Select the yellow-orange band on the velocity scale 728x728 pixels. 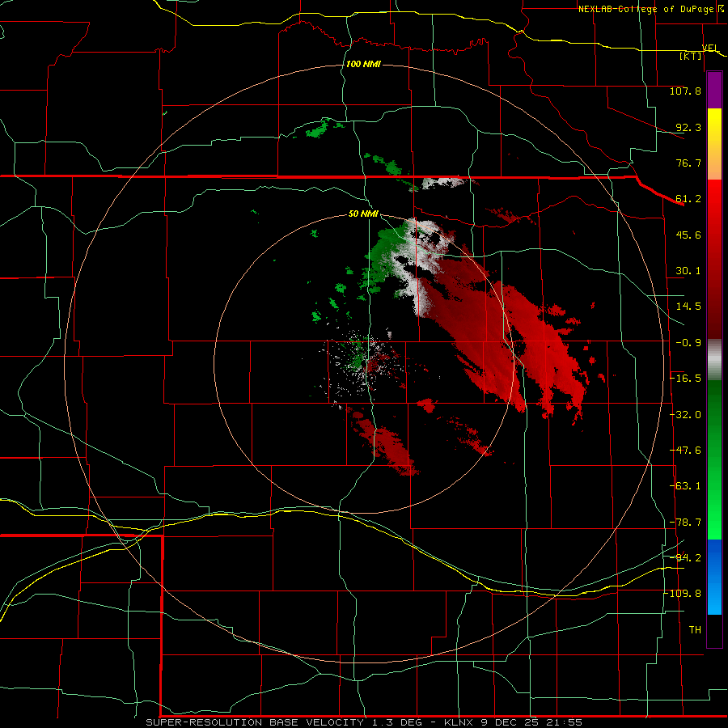714,144
